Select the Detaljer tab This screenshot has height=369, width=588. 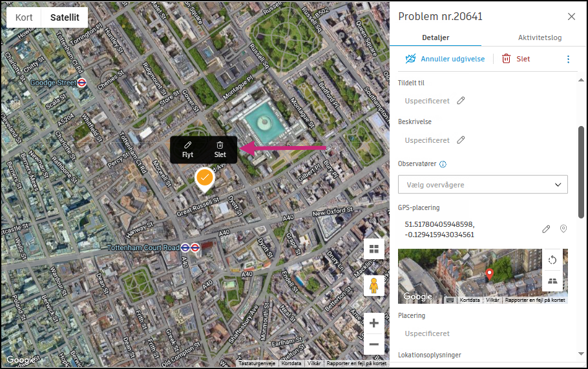[436, 37]
